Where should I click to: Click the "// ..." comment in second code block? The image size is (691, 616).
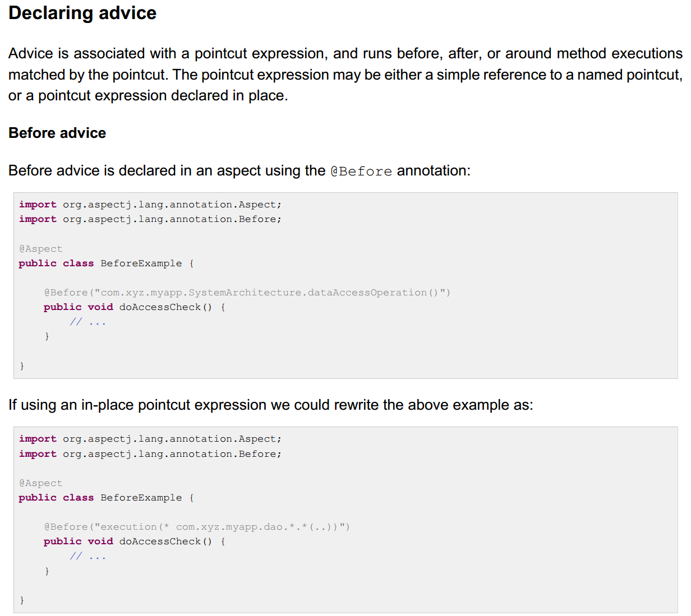[x=88, y=556]
